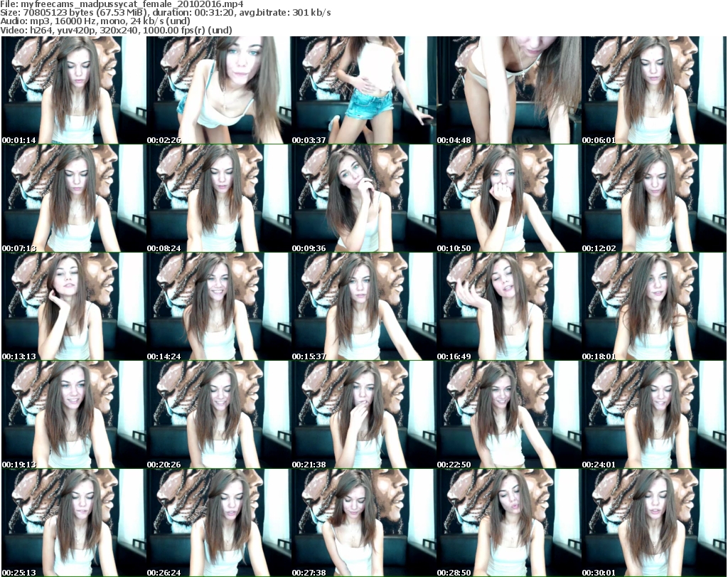The image size is (728, 577).
Task: Open the thumbnail stamped 00:22:50
Action: [x=509, y=415]
